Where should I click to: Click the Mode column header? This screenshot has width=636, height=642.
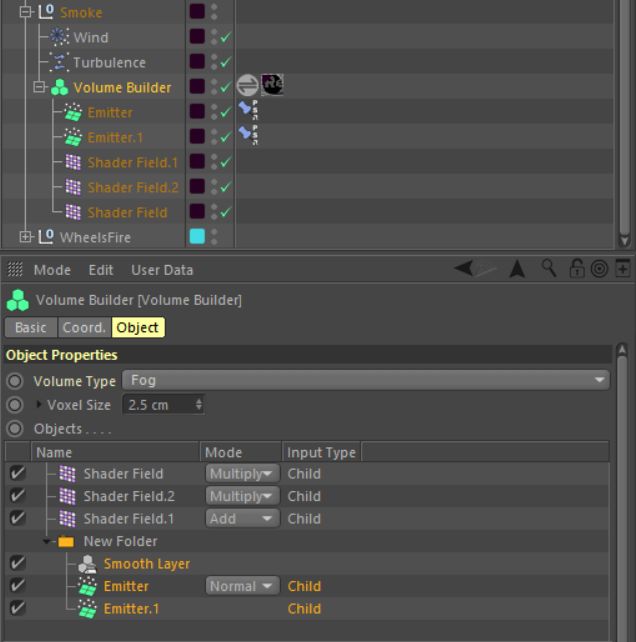coord(240,452)
